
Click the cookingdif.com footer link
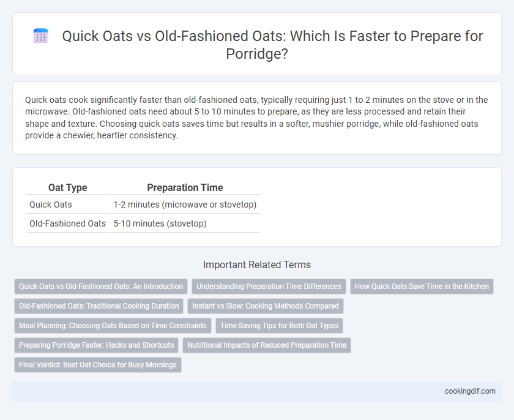coord(470,391)
